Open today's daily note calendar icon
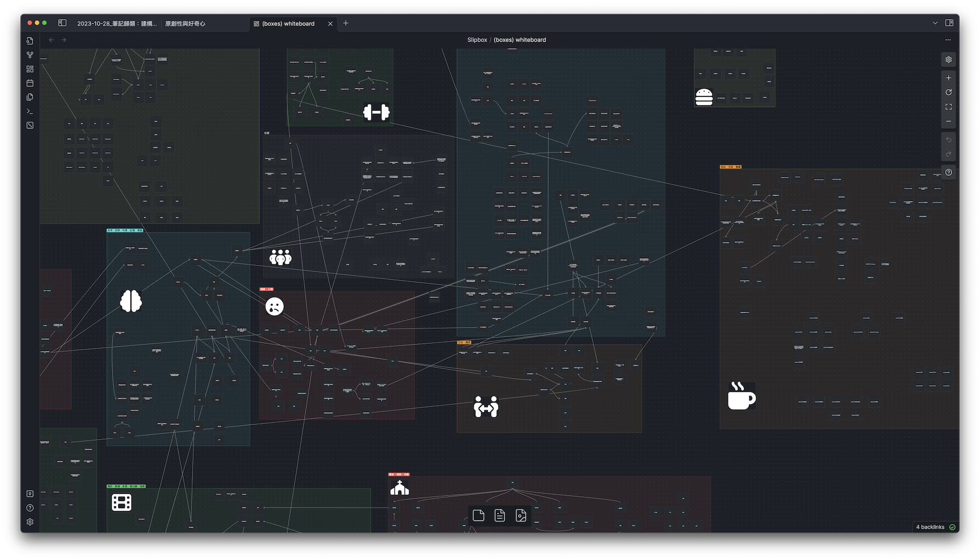The image size is (980, 560). pyautogui.click(x=30, y=83)
